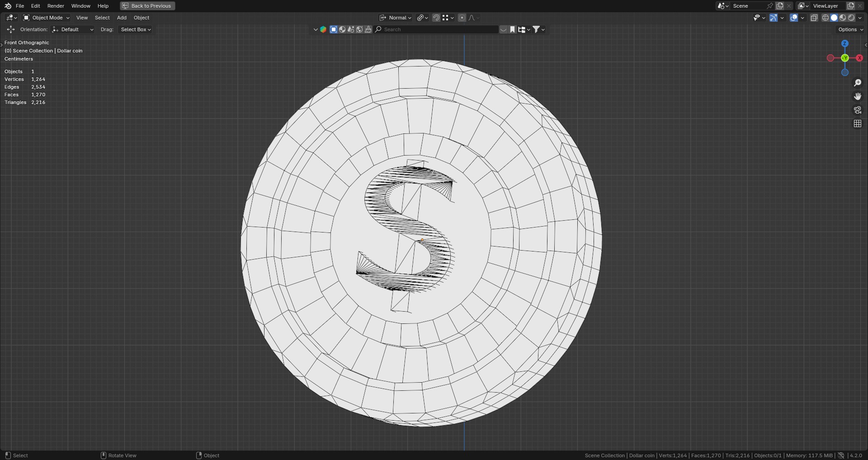The width and height of the screenshot is (868, 460).
Task: Open the hierarchy display mode dropdown
Action: click(524, 29)
